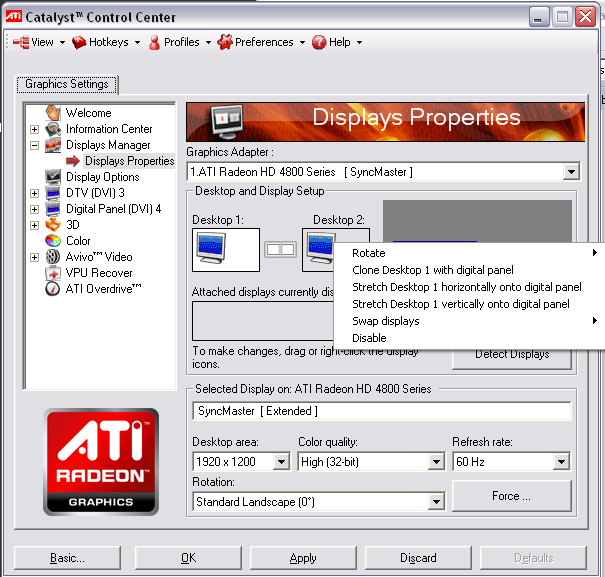Expand the Avivo Video tree node
The height and width of the screenshot is (577, 605).
pyautogui.click(x=34, y=257)
